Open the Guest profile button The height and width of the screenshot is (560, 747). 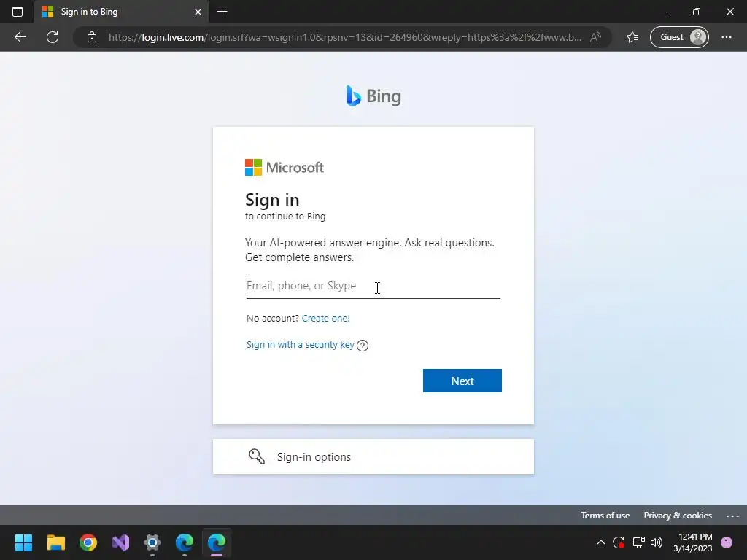pos(679,37)
